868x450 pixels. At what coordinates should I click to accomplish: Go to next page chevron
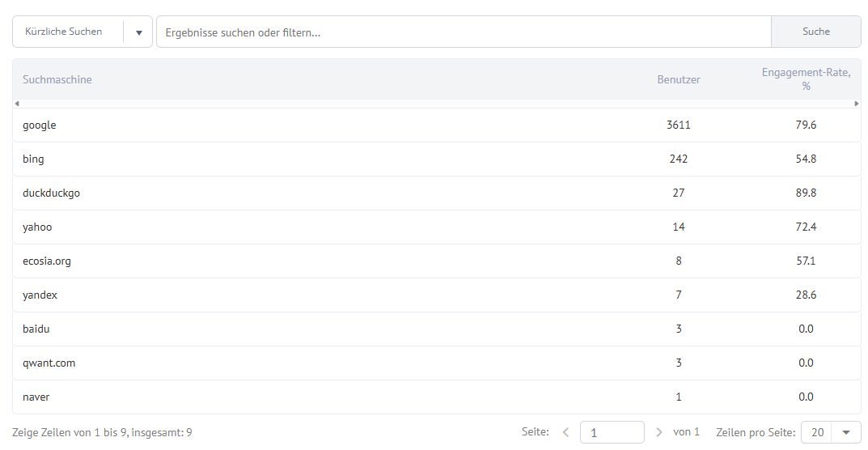pyautogui.click(x=658, y=432)
